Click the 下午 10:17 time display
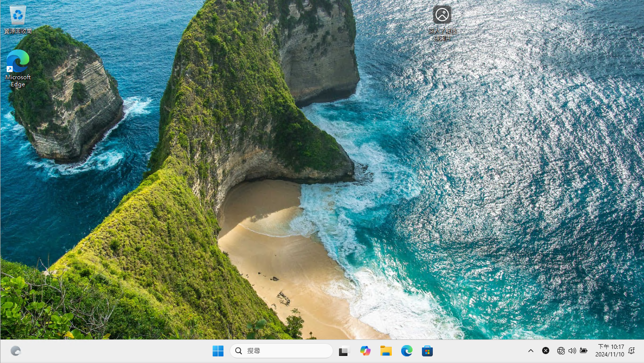This screenshot has width=644, height=363. 611,347
